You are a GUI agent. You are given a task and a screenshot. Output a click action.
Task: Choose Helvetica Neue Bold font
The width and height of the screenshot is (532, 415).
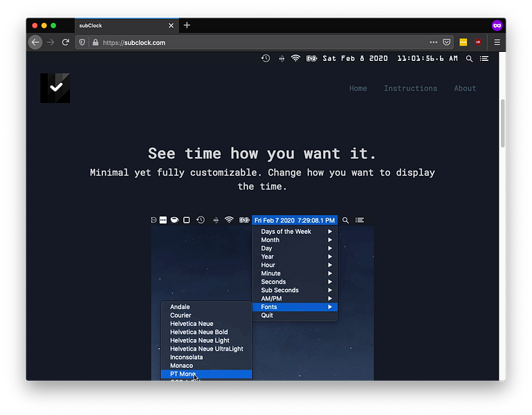click(206, 332)
